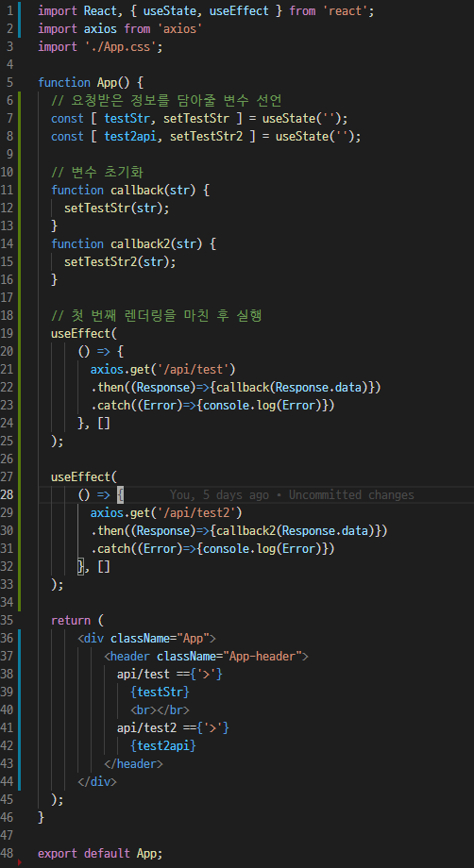Click line number 19 in the gutter

[x=7, y=334]
